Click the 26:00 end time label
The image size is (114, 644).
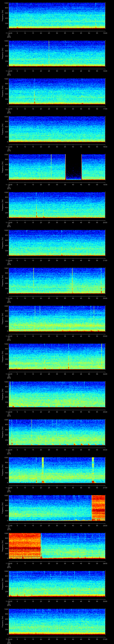[105, 450]
